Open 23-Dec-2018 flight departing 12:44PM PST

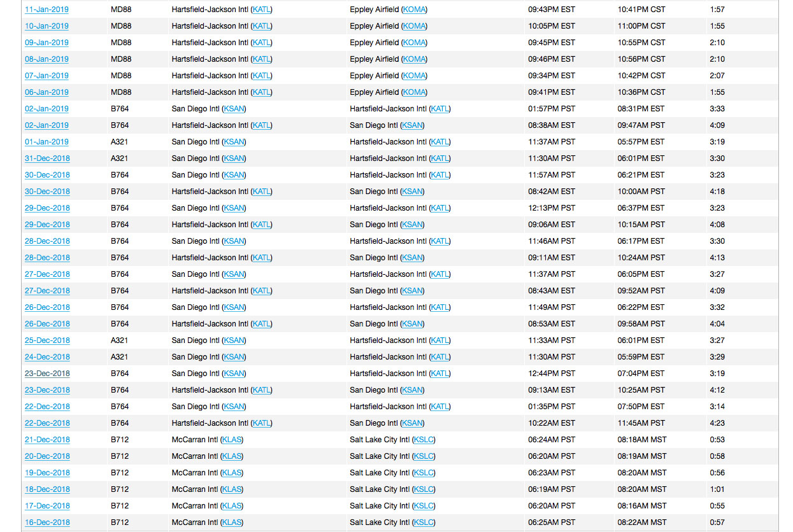(47, 374)
